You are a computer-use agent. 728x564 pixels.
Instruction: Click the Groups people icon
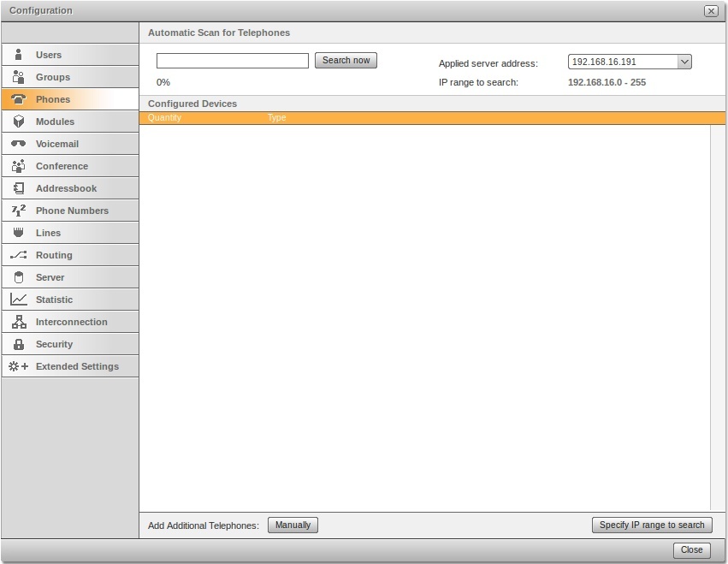coord(18,77)
